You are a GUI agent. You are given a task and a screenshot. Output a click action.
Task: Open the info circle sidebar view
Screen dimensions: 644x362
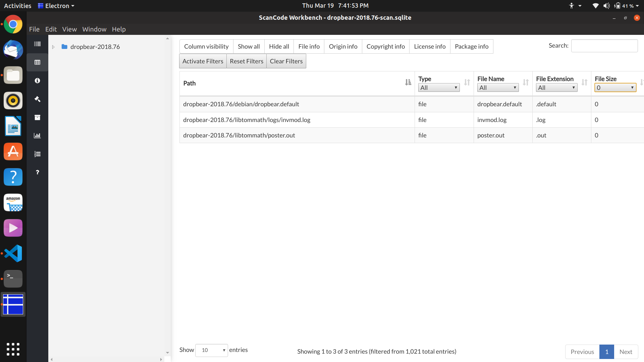click(x=37, y=81)
